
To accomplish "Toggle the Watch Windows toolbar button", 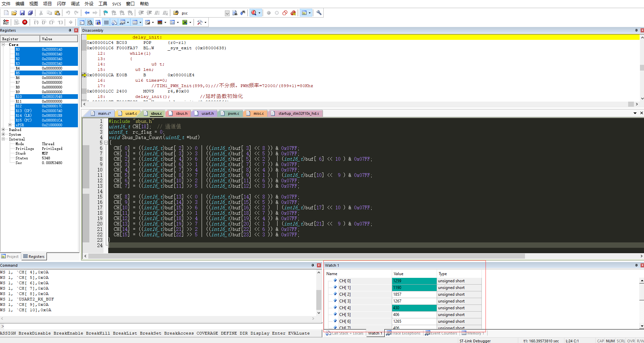I will pyautogui.click(x=122, y=22).
